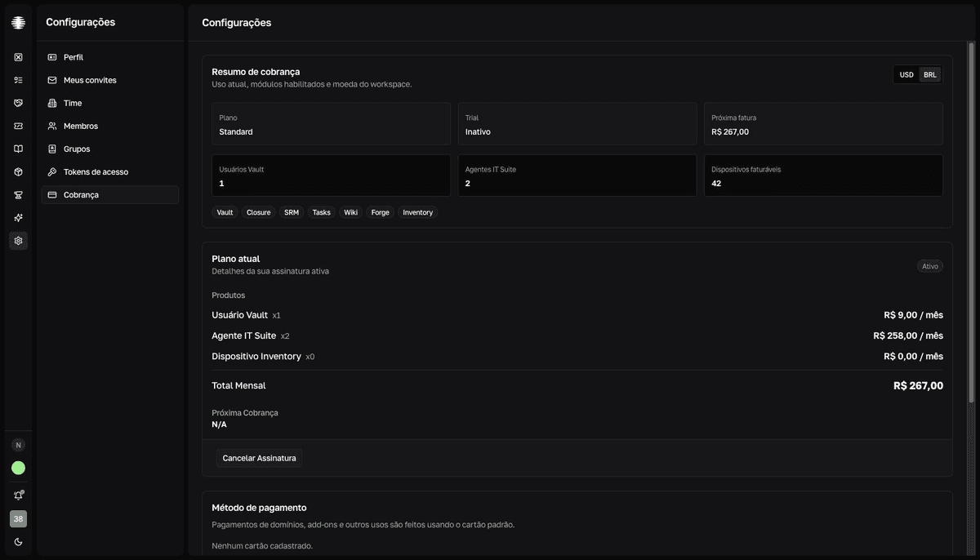Viewport: 980px width, 560px height.
Task: Click the Plano Standard card
Action: (x=331, y=124)
